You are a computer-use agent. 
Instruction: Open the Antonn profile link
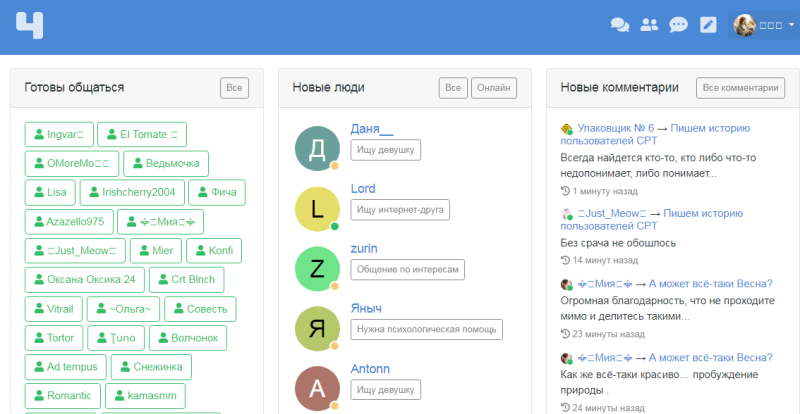pyautogui.click(x=370, y=369)
